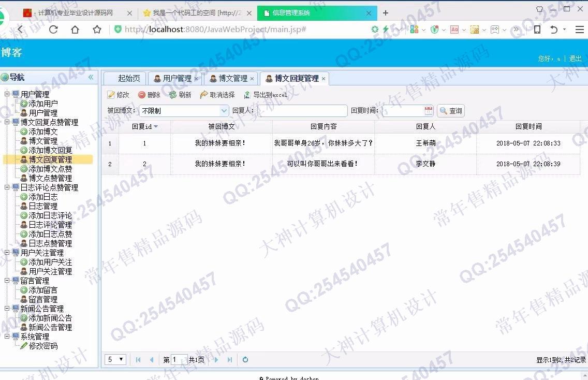Click the 回复时间 date field
This screenshot has width=588, height=380.
pos(403,111)
